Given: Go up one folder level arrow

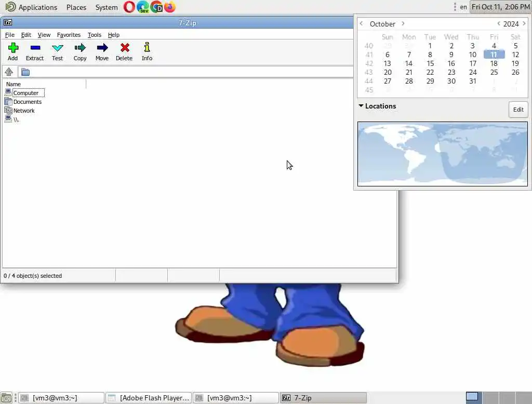Looking at the screenshot, I should point(9,72).
